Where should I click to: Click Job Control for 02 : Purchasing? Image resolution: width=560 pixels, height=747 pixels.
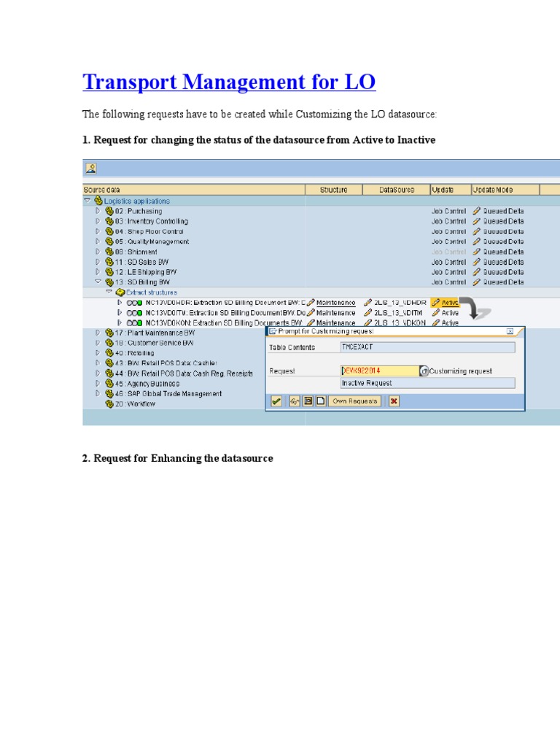[x=448, y=211]
